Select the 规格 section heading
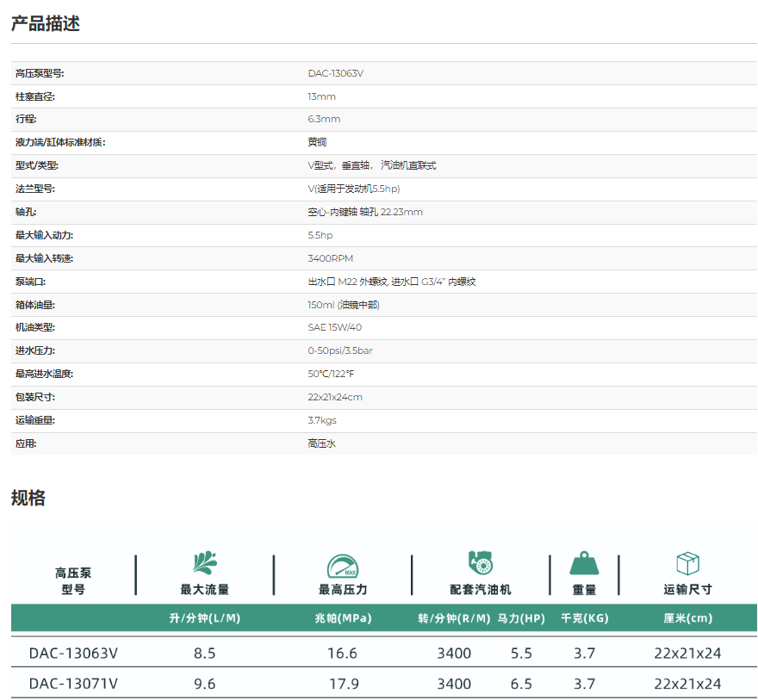The image size is (758, 700). [x=28, y=498]
